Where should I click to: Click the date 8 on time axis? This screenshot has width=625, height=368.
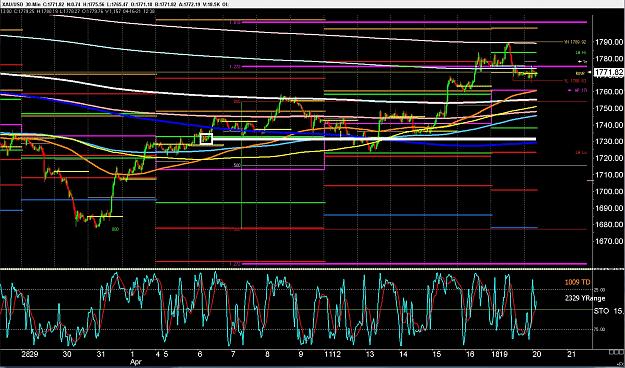click(x=267, y=354)
